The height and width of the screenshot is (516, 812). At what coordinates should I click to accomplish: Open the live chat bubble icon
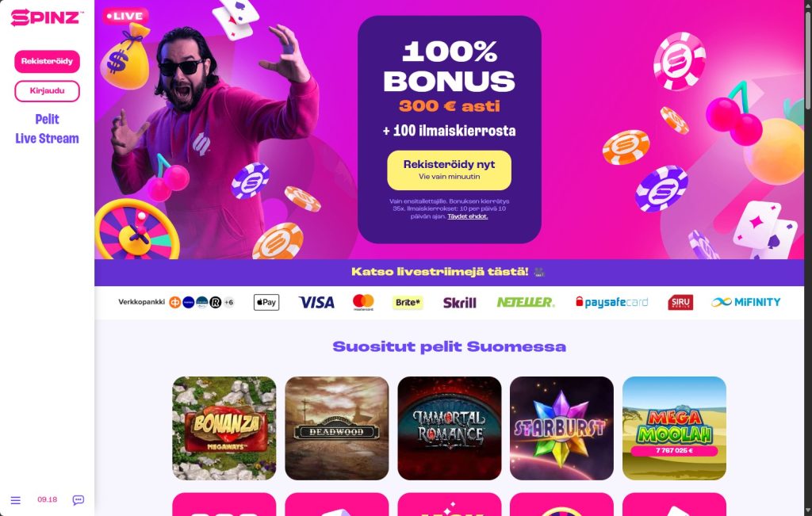coord(79,500)
